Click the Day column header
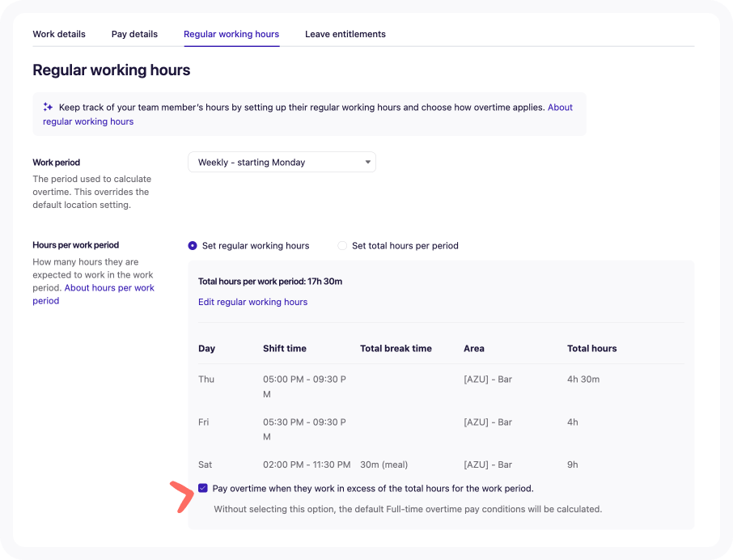 (x=207, y=349)
